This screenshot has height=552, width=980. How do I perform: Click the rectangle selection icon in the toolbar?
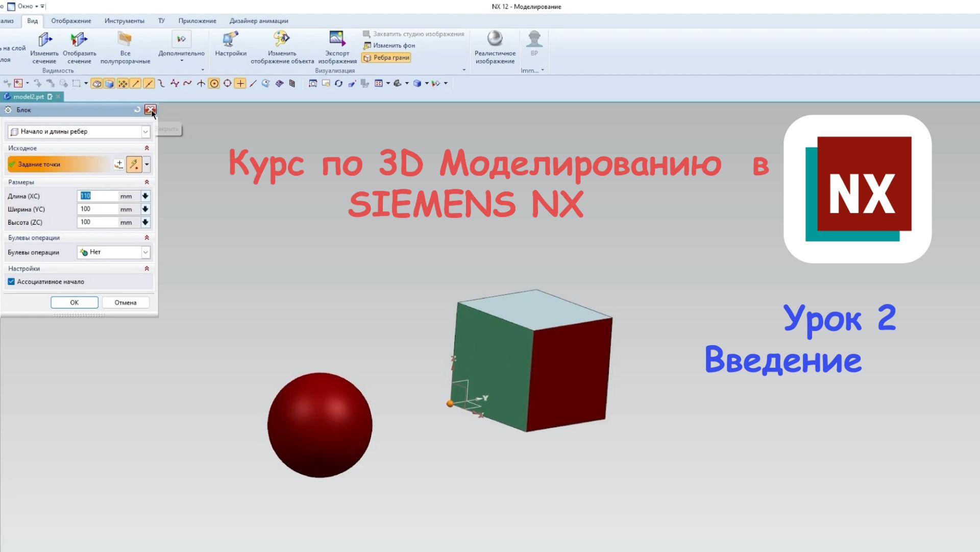77,83
